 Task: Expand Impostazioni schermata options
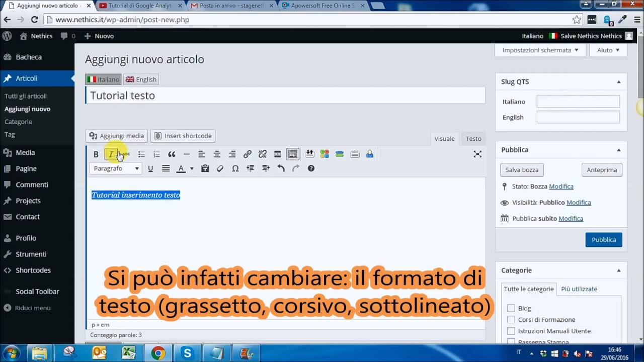pyautogui.click(x=540, y=50)
